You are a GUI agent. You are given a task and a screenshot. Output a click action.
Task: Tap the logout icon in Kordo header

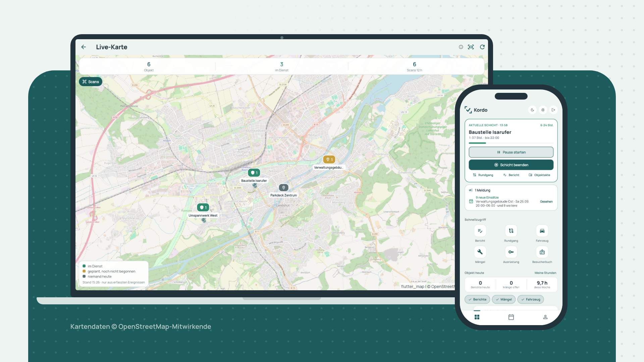click(553, 110)
